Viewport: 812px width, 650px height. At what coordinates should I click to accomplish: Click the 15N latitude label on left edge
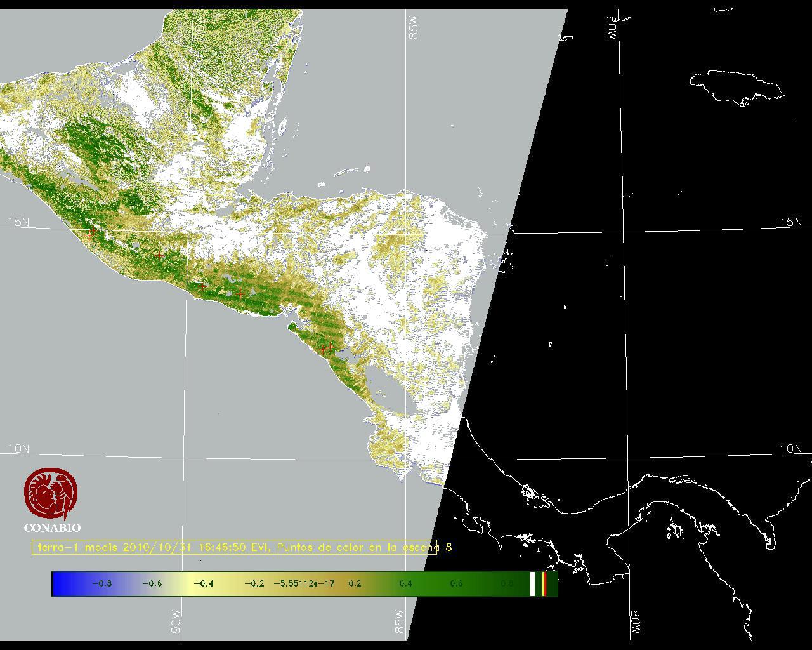pyautogui.click(x=18, y=222)
